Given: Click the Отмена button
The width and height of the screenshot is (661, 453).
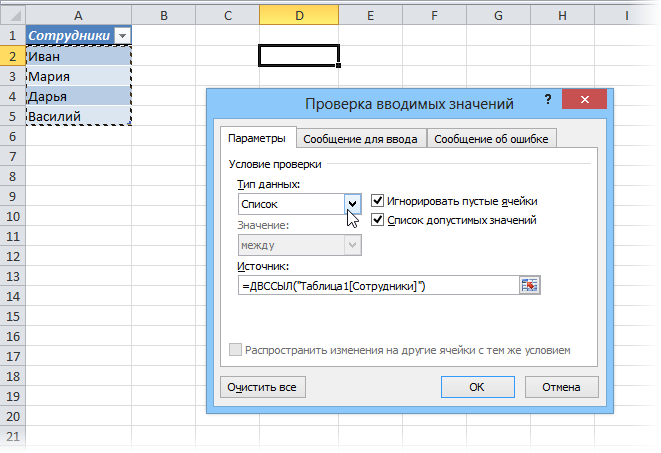Looking at the screenshot, I should click(562, 387).
